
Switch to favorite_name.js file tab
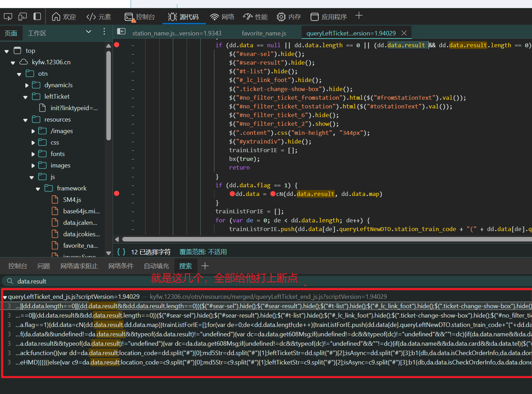(264, 33)
